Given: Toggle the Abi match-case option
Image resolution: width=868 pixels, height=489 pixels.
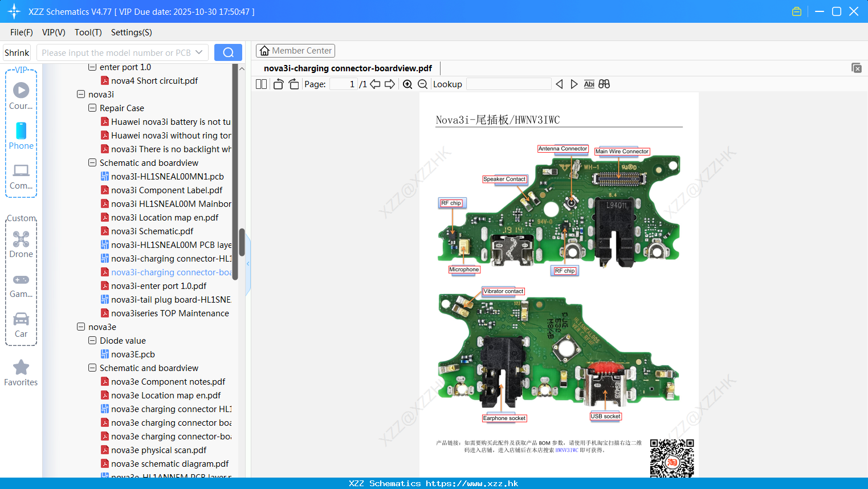Looking at the screenshot, I should (x=589, y=84).
